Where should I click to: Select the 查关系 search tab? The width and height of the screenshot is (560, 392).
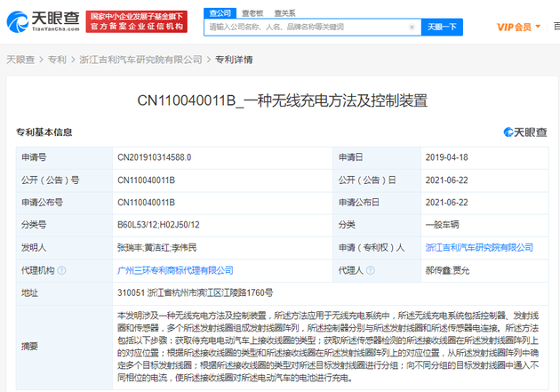pyautogui.click(x=284, y=13)
